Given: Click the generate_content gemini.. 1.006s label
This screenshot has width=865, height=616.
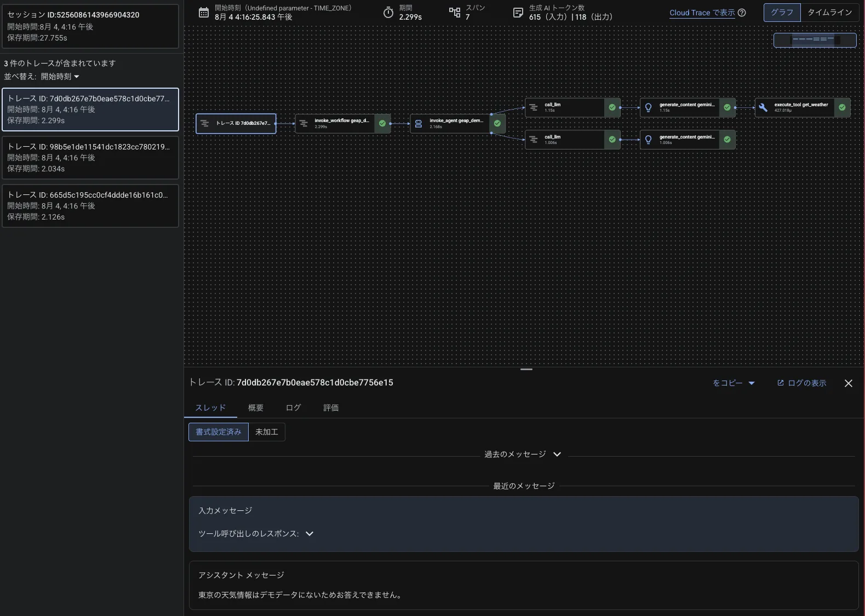Looking at the screenshot, I should coord(687,137).
